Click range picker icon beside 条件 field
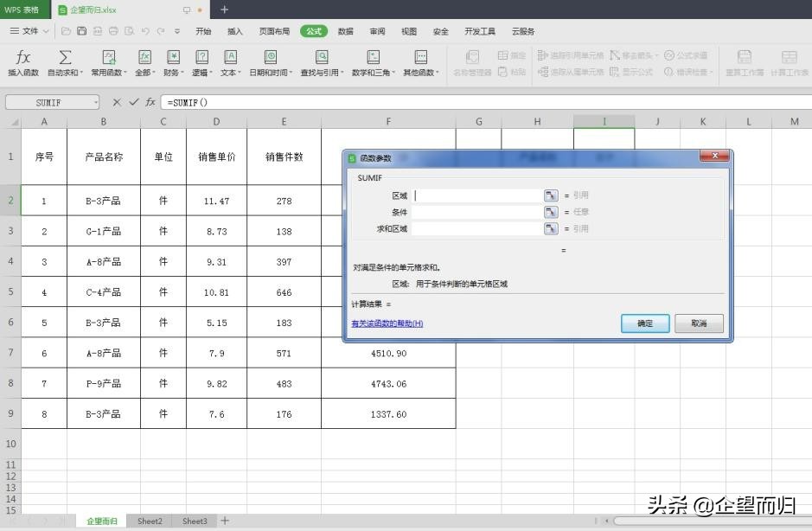 coord(551,212)
